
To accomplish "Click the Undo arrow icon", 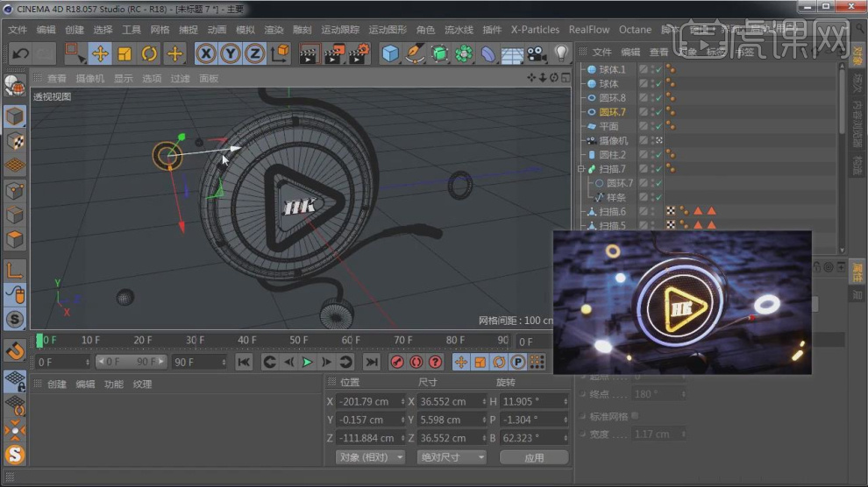I will coord(20,53).
